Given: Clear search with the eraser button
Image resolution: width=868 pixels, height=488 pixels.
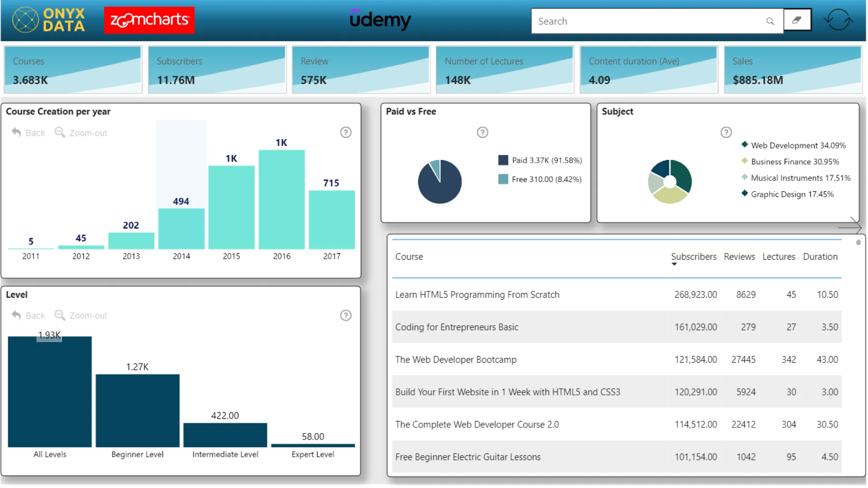Looking at the screenshot, I should point(797,20).
